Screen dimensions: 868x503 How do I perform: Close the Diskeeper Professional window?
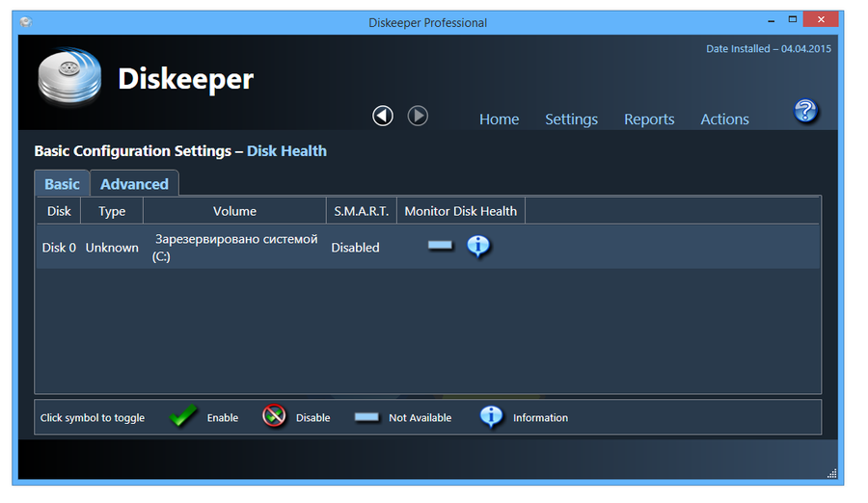(821, 19)
